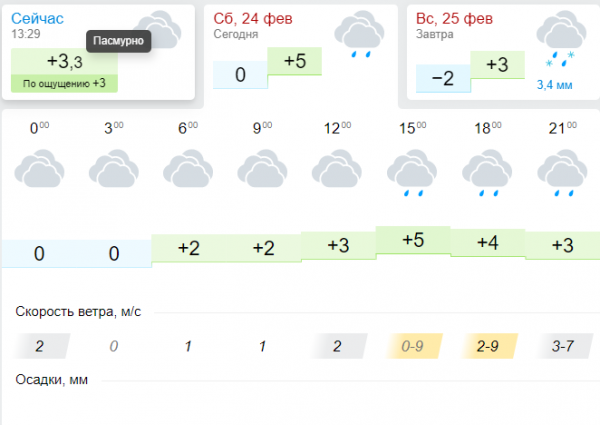Click the rain icon in Saturday's tab
This screenshot has width=600, height=425.
tap(359, 34)
